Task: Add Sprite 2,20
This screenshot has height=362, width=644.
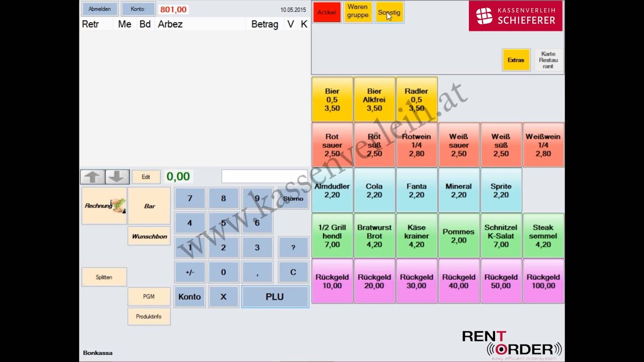Action: point(501,190)
